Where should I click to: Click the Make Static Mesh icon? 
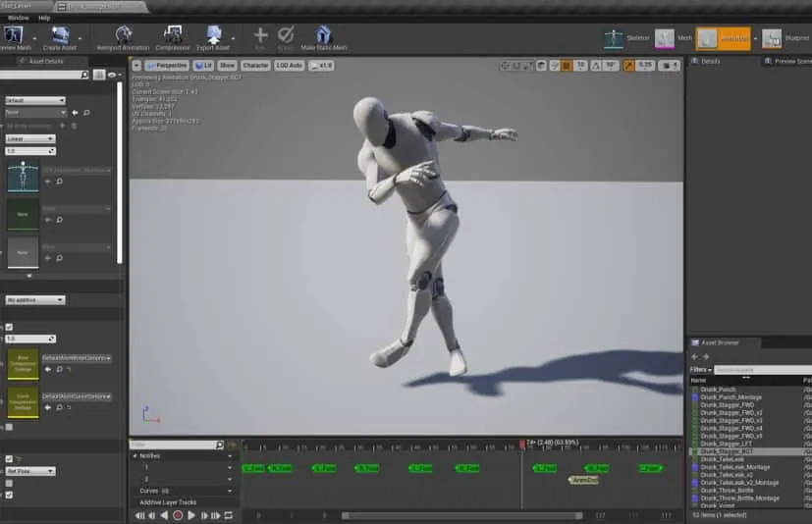pyautogui.click(x=324, y=35)
